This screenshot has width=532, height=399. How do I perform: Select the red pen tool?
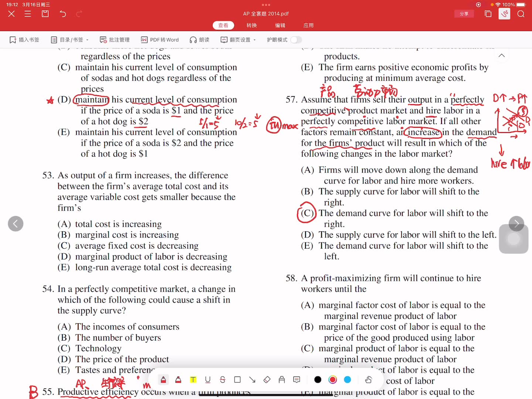(x=163, y=379)
